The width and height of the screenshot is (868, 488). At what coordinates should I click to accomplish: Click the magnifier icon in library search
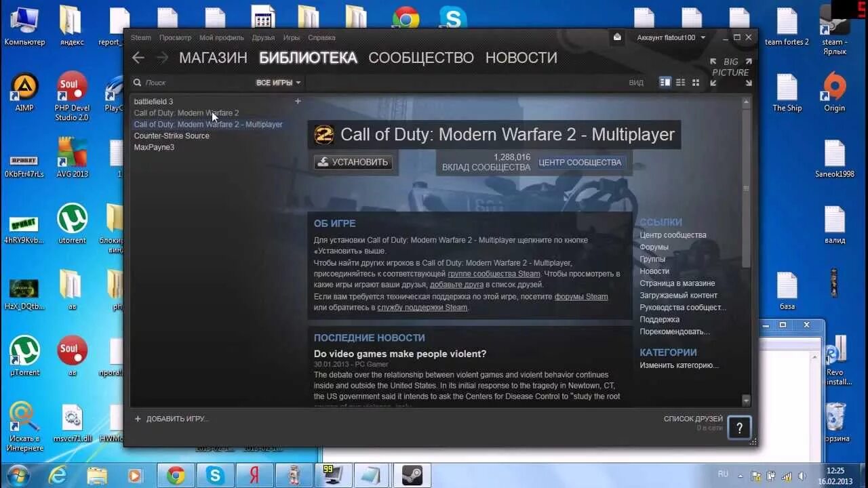(137, 83)
